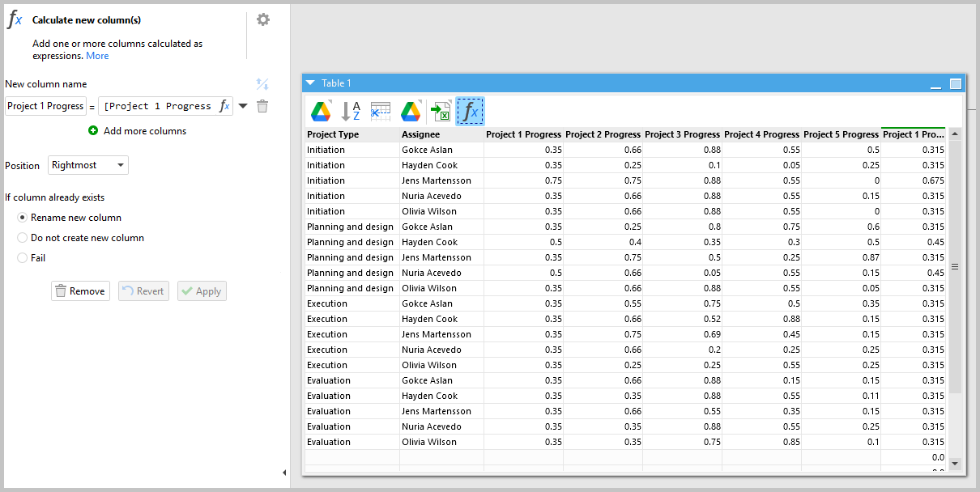The image size is (980, 492).
Task: Click Gokce Aslan in Execution row
Action: click(x=441, y=303)
